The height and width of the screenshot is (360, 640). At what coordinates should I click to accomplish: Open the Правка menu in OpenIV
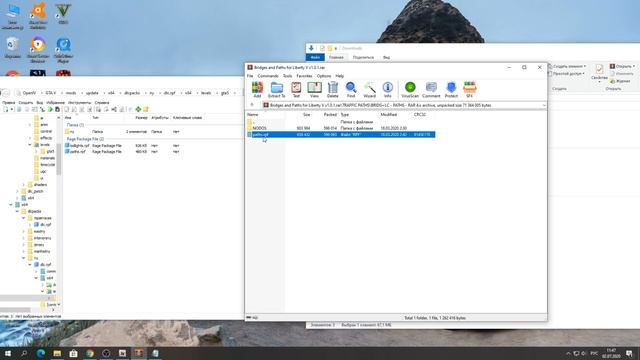[x=8, y=103]
